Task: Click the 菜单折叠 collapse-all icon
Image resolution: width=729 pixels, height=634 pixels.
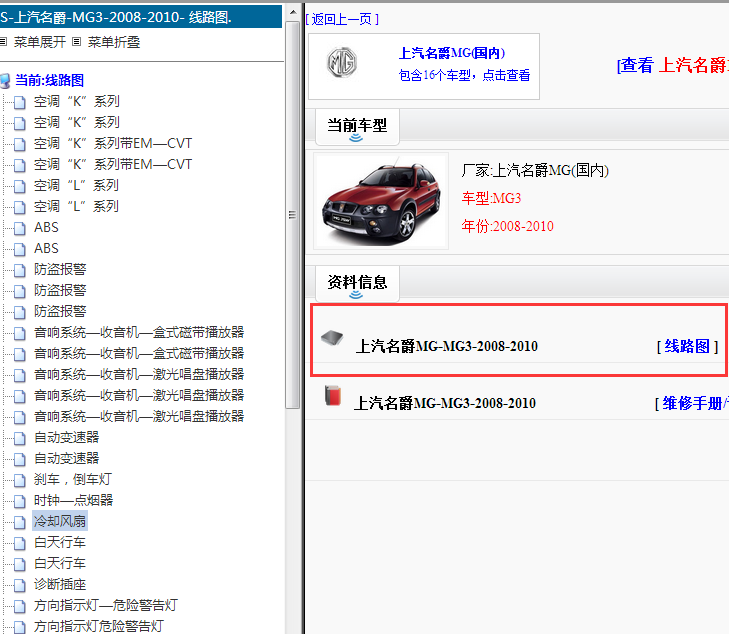Action: [x=77, y=42]
